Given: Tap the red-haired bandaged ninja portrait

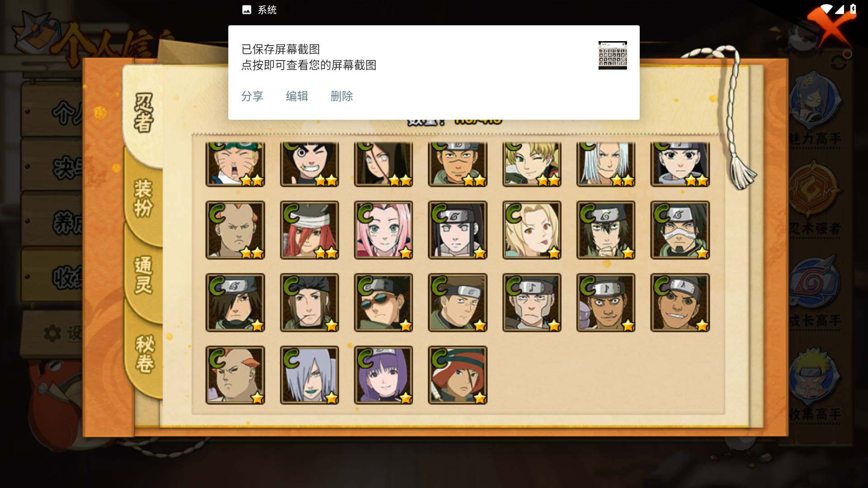Looking at the screenshot, I should tap(309, 230).
